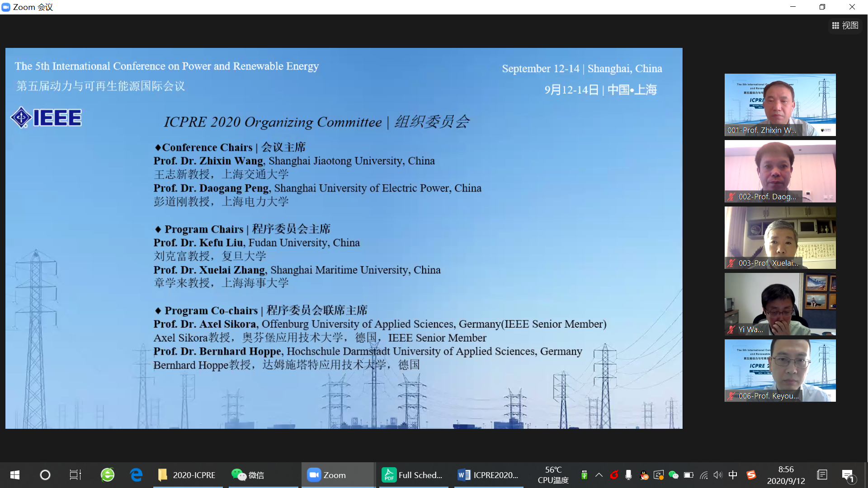Select the 006-Prof. Keyou video thumbnail
Viewport: 868px width, 488px height.
point(780,370)
